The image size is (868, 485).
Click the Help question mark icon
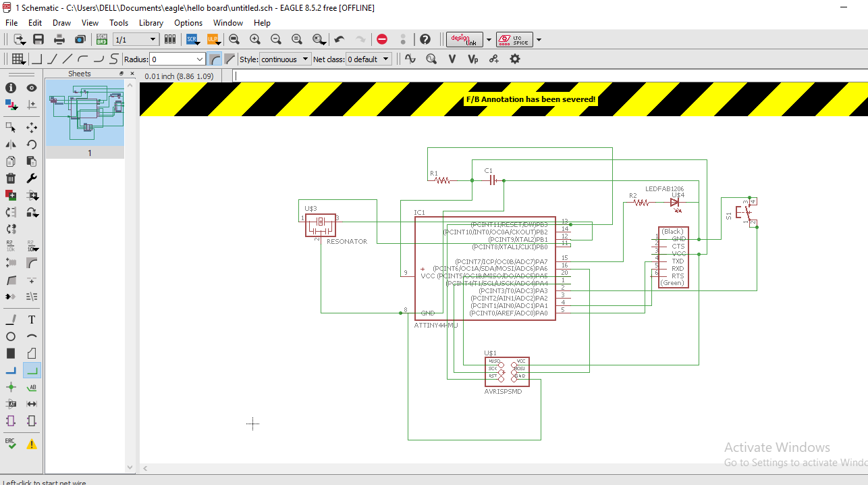click(425, 40)
